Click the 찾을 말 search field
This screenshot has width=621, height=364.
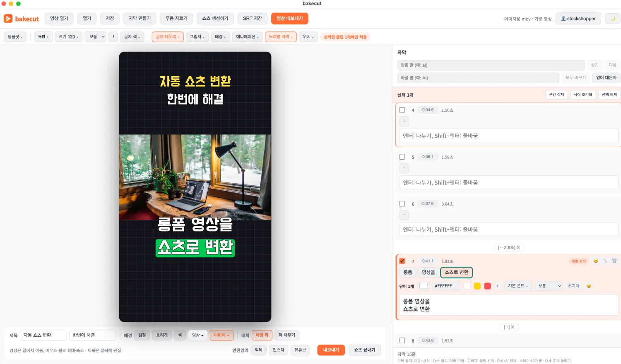click(491, 65)
